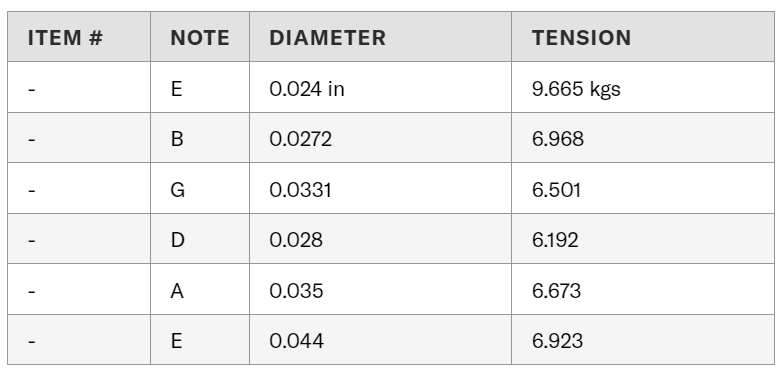782x373 pixels.
Task: Click the B note cell
Action: pyautogui.click(x=200, y=138)
